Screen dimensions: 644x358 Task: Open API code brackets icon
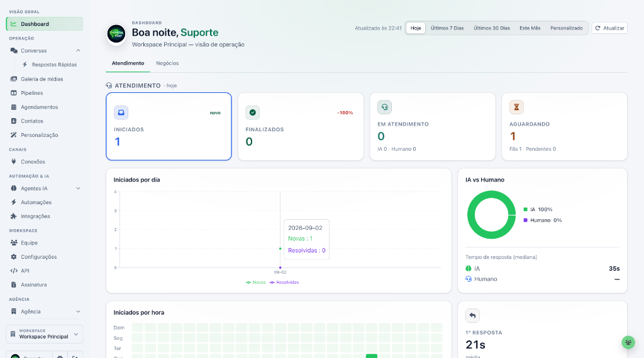click(x=14, y=271)
